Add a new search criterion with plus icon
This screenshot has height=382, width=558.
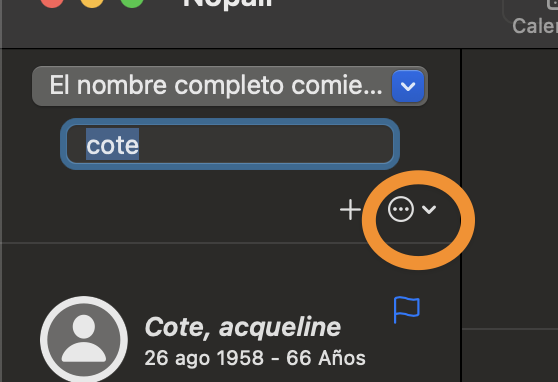point(351,210)
